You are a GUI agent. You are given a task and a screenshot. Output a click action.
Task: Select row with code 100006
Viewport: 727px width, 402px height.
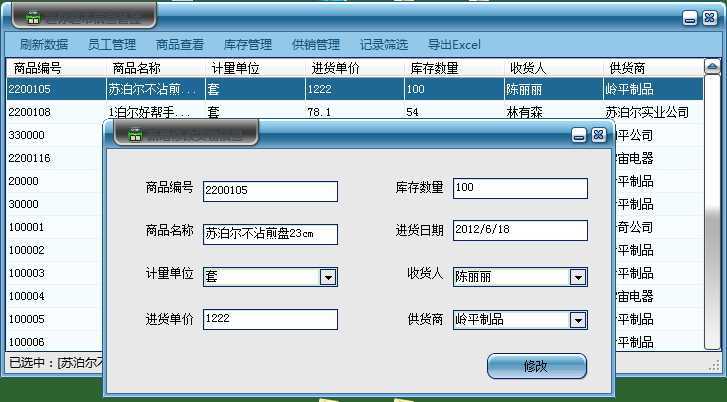pos(55,342)
